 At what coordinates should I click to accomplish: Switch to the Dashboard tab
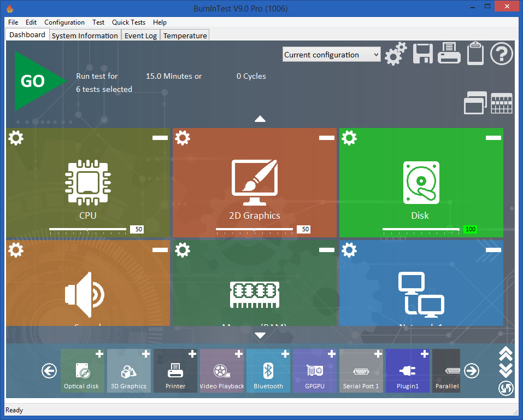[x=27, y=34]
